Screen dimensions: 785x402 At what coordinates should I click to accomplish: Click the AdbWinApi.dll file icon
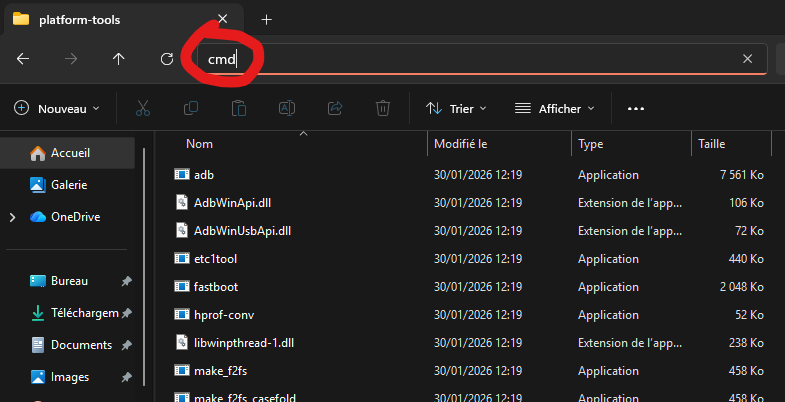pos(181,202)
